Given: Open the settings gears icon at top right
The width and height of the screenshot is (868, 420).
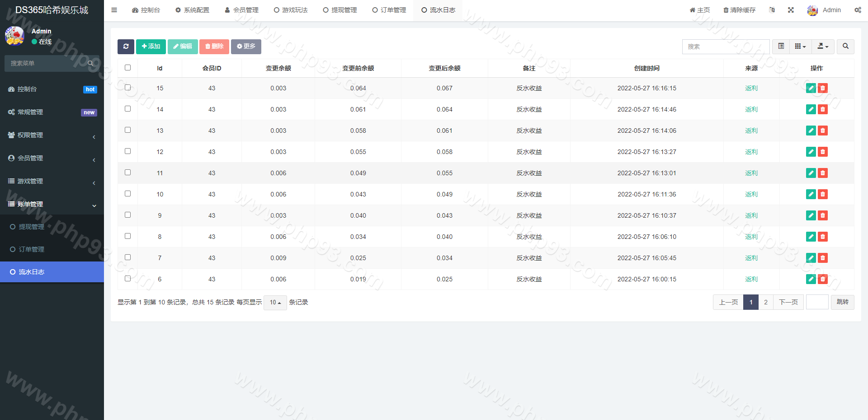Looking at the screenshot, I should pos(858,10).
